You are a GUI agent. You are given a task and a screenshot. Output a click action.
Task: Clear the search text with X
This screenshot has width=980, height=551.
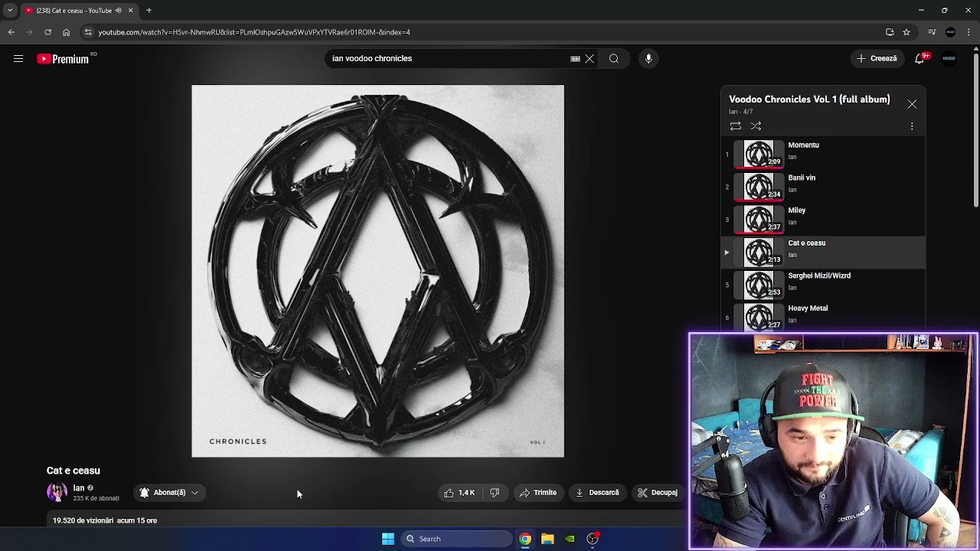point(590,59)
